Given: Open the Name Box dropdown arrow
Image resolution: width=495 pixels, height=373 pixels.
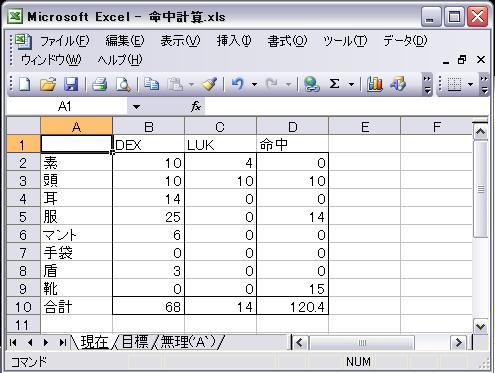Looking at the screenshot, I should [x=136, y=107].
